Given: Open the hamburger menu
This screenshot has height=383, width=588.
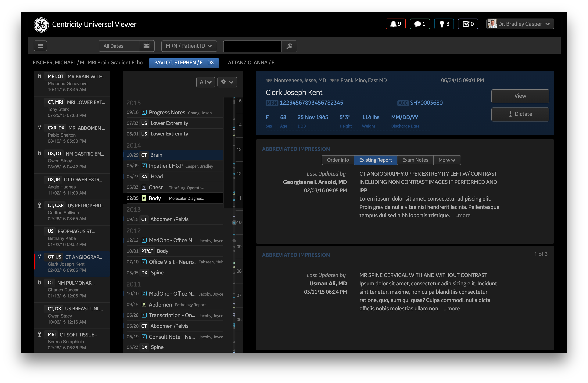Looking at the screenshot, I should click(x=40, y=46).
